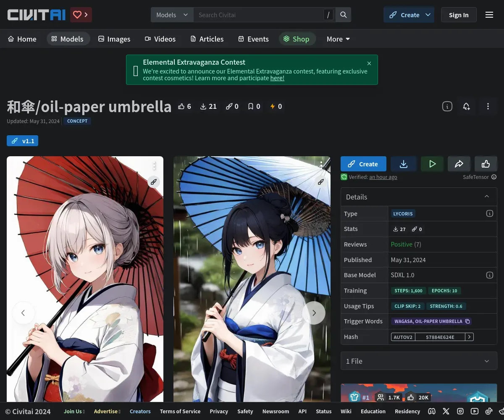Focus the Search Civitai input field
Image resolution: width=504 pixels, height=420 pixels.
(258, 15)
